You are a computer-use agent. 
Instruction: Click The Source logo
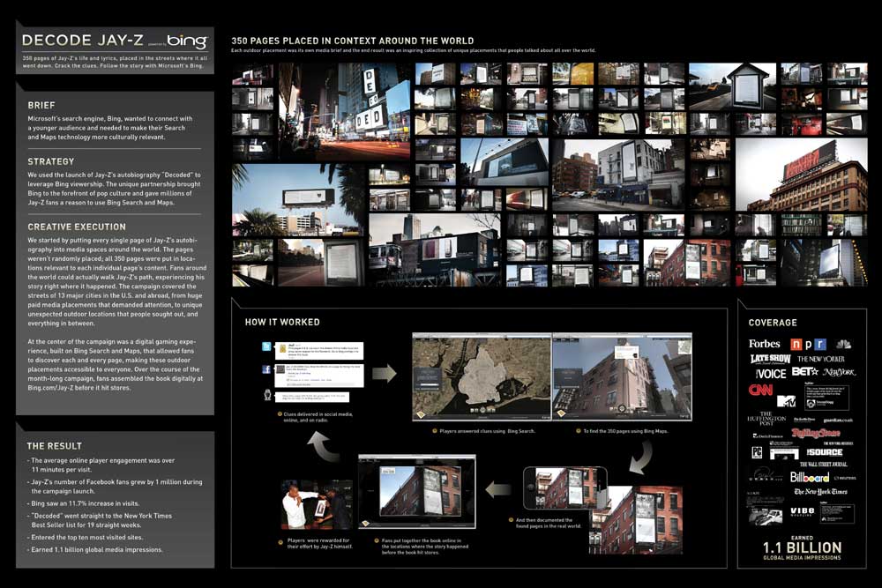point(824,452)
